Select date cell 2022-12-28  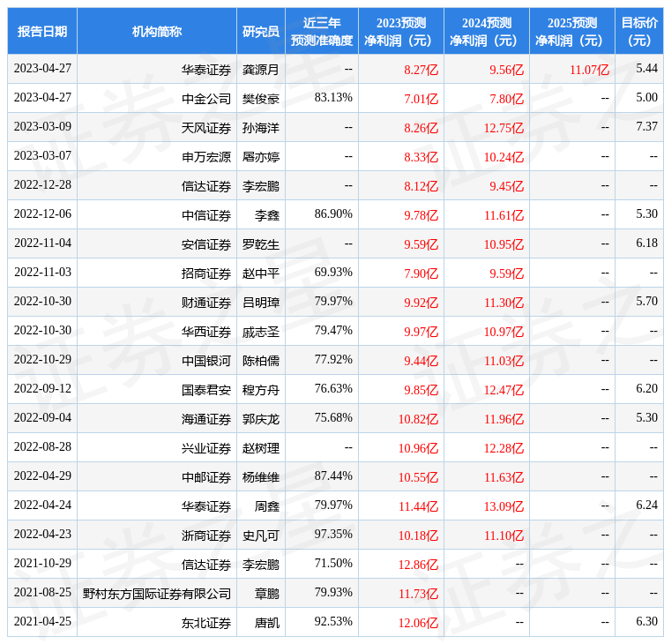pos(42,184)
